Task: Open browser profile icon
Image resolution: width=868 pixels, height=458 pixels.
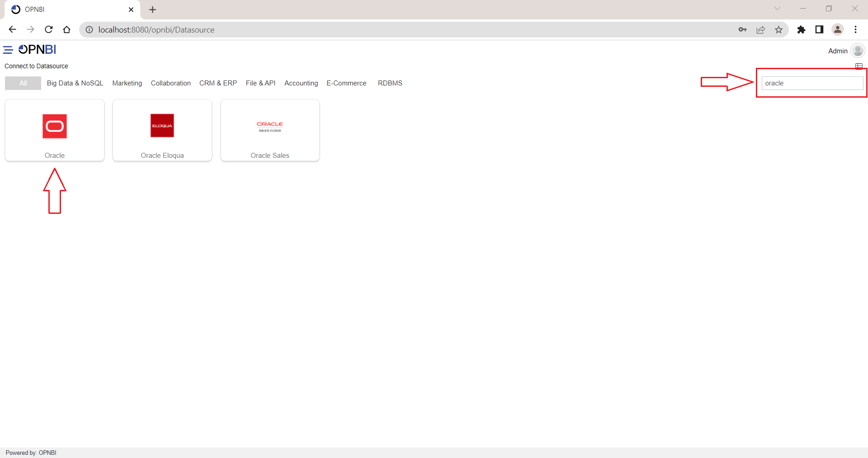Action: pyautogui.click(x=838, y=30)
